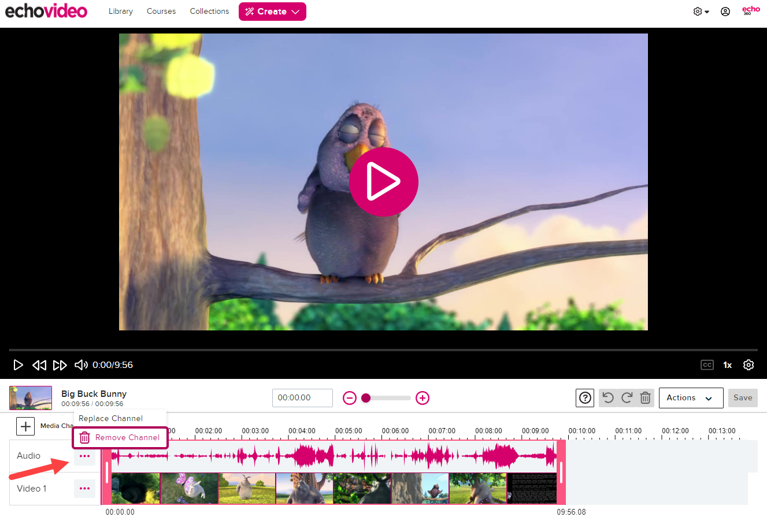Toggle closed captions
This screenshot has height=532, width=767.
(707, 365)
